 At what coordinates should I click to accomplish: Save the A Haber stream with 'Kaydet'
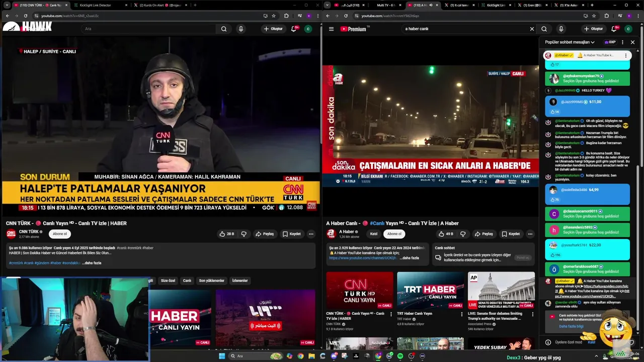click(x=510, y=234)
